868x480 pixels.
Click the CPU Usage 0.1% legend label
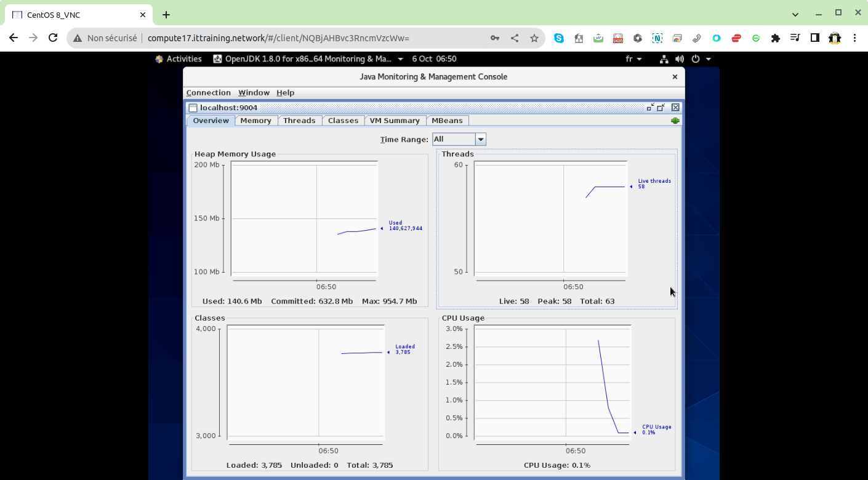[657, 430]
